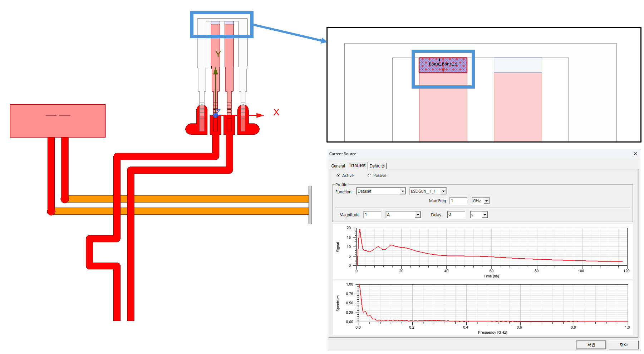Expand the Magnitude unit A dropdown
The height and width of the screenshot is (354, 644).
coord(417,215)
